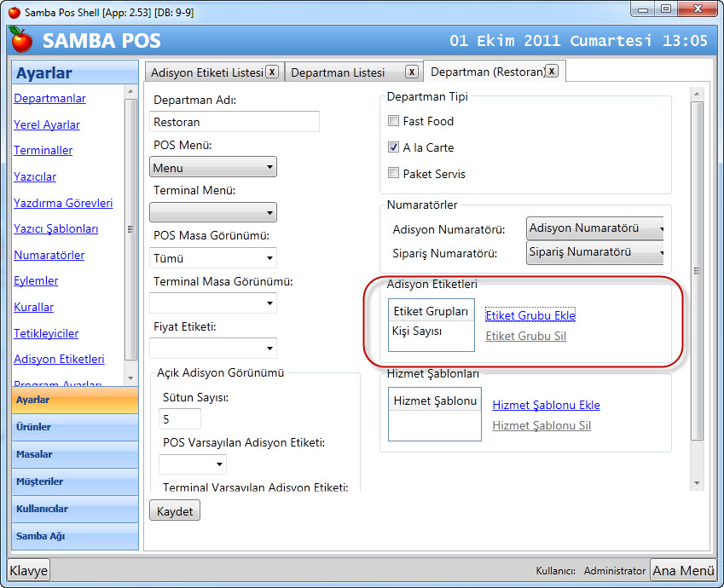Open the Müşteriler section
Viewport: 724px width, 588px height.
click(x=75, y=481)
